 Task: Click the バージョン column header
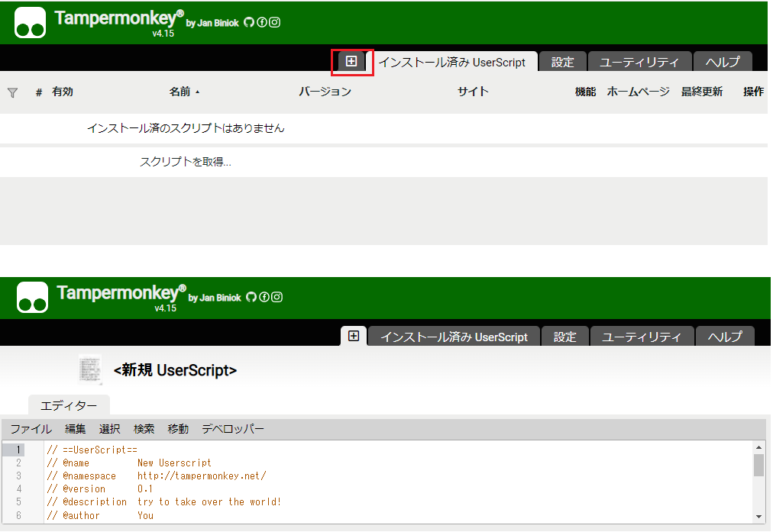[325, 92]
